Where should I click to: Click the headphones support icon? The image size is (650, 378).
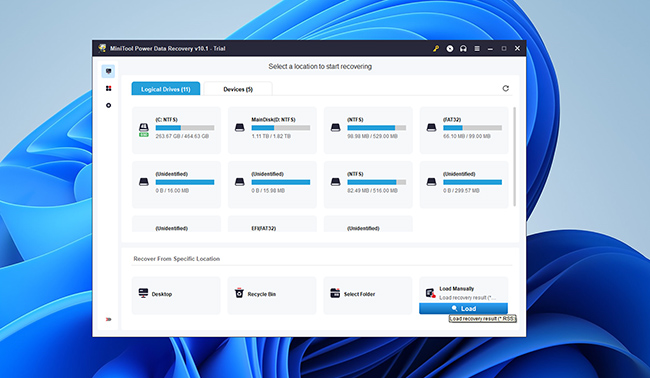[x=463, y=48]
